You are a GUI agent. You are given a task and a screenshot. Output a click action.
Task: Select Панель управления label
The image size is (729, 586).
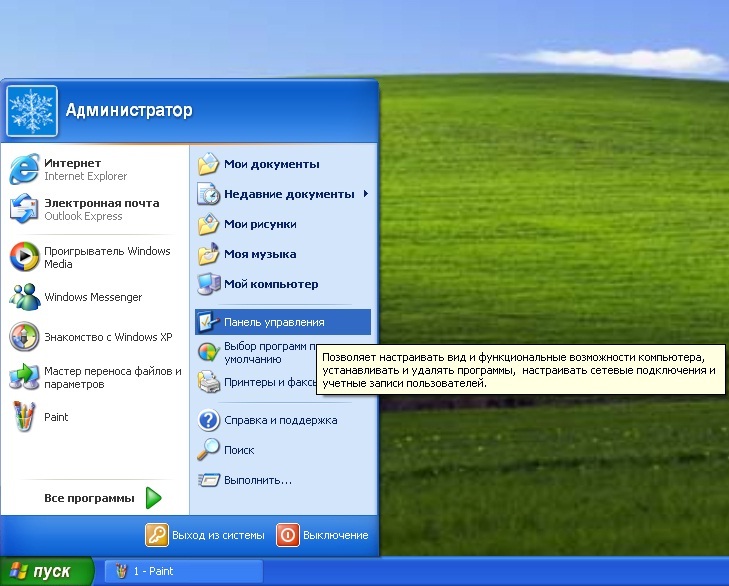click(274, 322)
